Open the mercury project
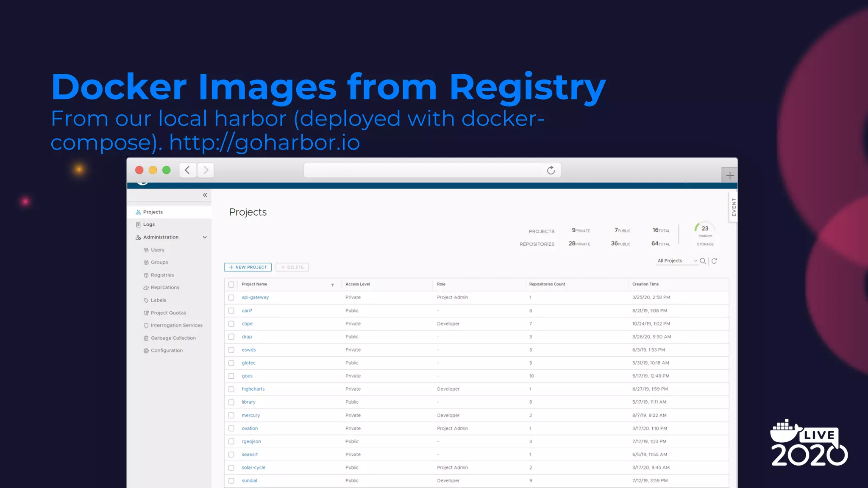 tap(251, 416)
